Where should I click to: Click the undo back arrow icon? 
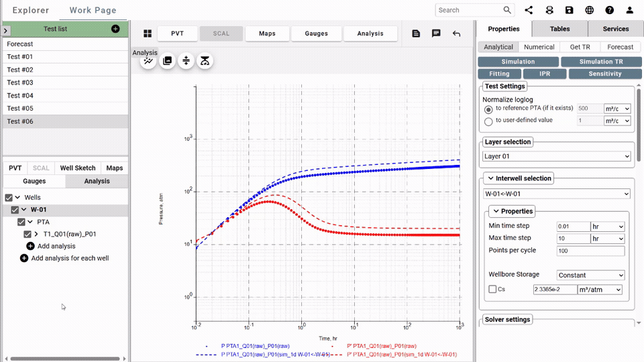(x=456, y=34)
